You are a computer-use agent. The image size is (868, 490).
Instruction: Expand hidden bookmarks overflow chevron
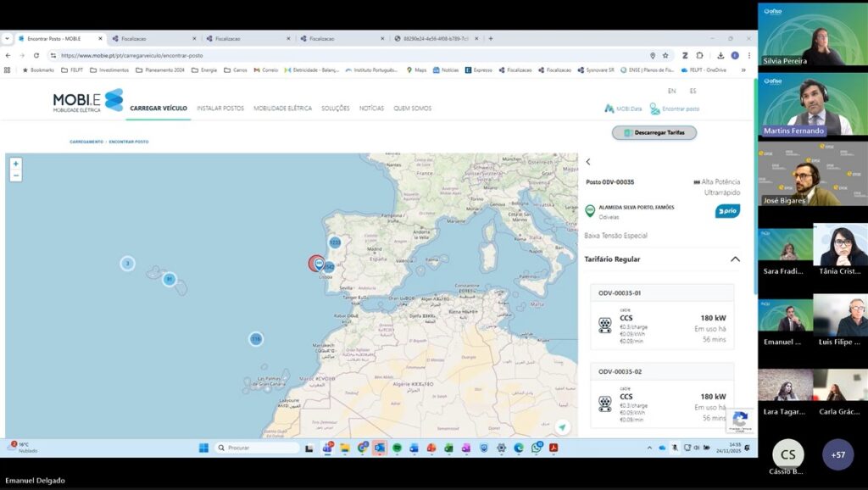coord(743,70)
